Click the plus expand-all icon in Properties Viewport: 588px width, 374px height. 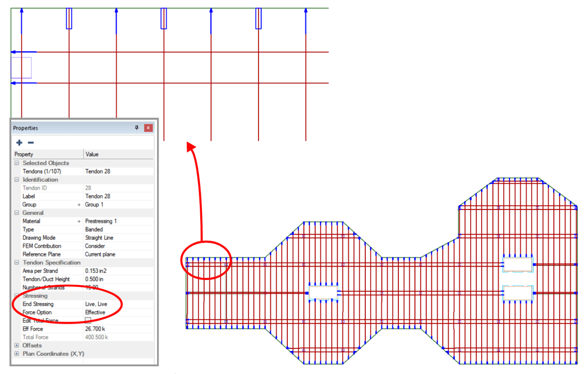(19, 143)
